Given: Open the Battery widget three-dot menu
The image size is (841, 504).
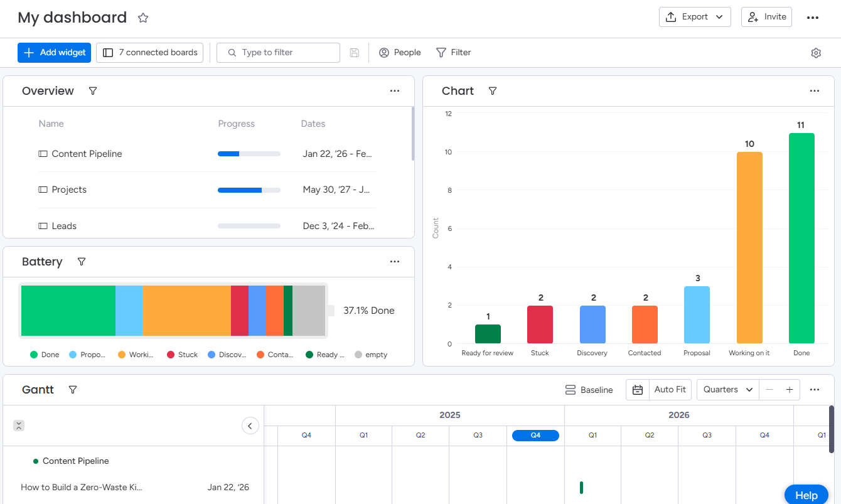Looking at the screenshot, I should (x=395, y=262).
